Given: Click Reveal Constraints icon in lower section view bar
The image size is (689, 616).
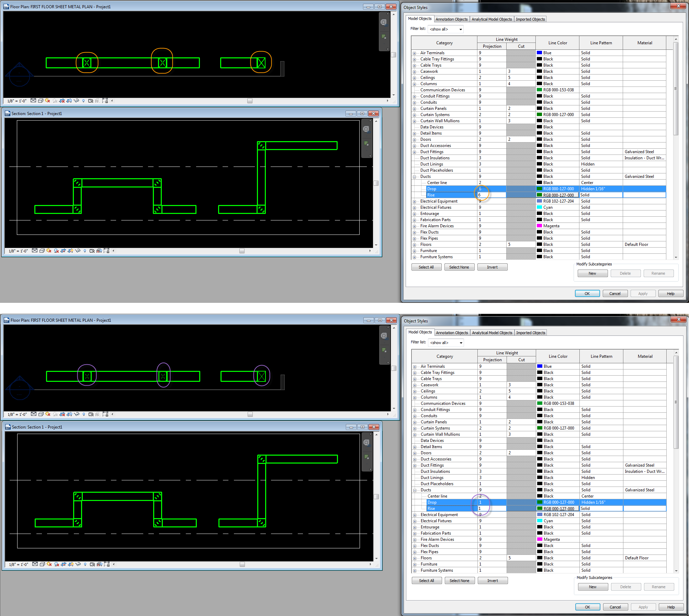Looking at the screenshot, I should [x=107, y=564].
